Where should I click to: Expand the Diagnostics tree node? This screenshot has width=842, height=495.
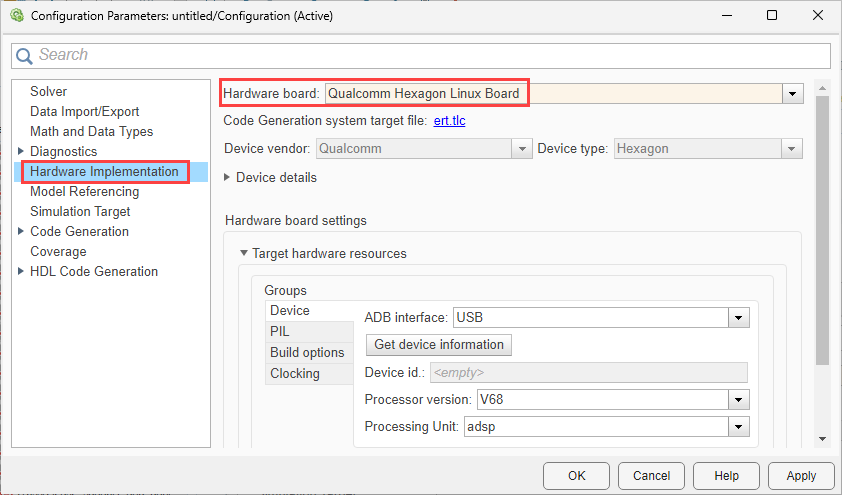(22, 152)
